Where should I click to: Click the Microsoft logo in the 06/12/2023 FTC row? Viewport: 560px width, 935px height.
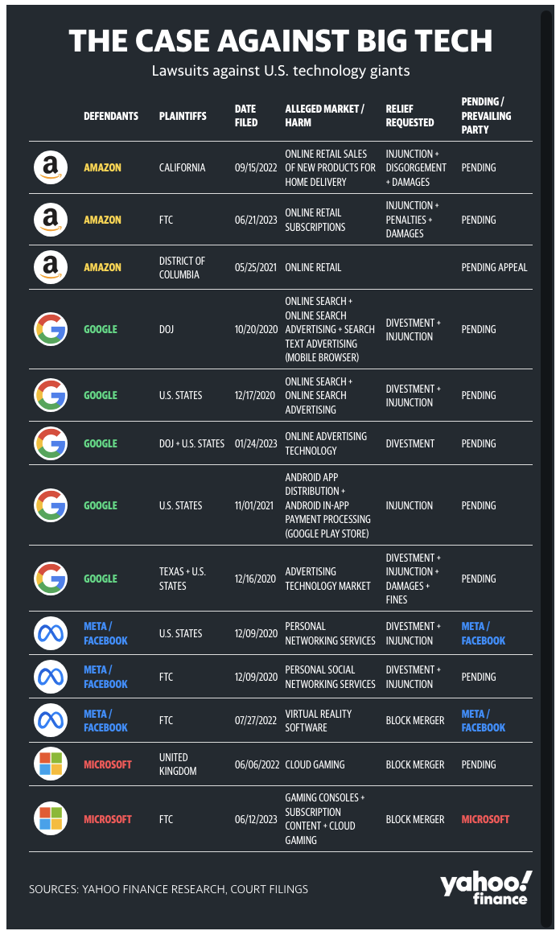click(51, 818)
